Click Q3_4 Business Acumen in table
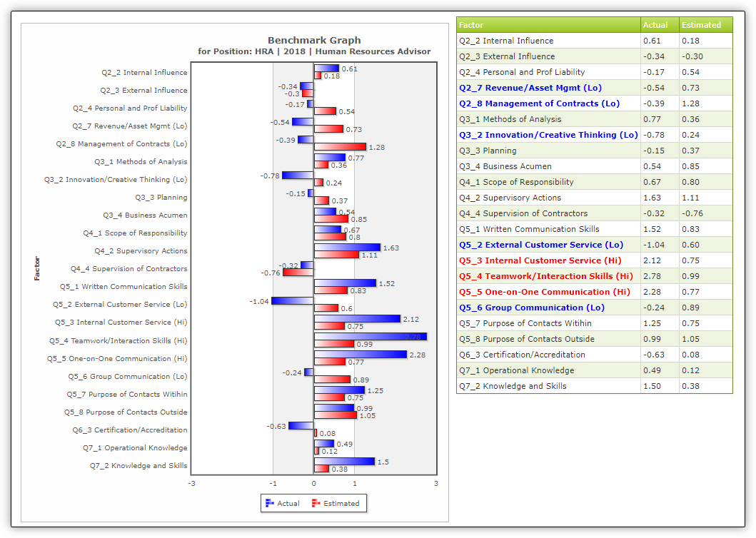The height and width of the screenshot is (538, 756). tap(505, 166)
